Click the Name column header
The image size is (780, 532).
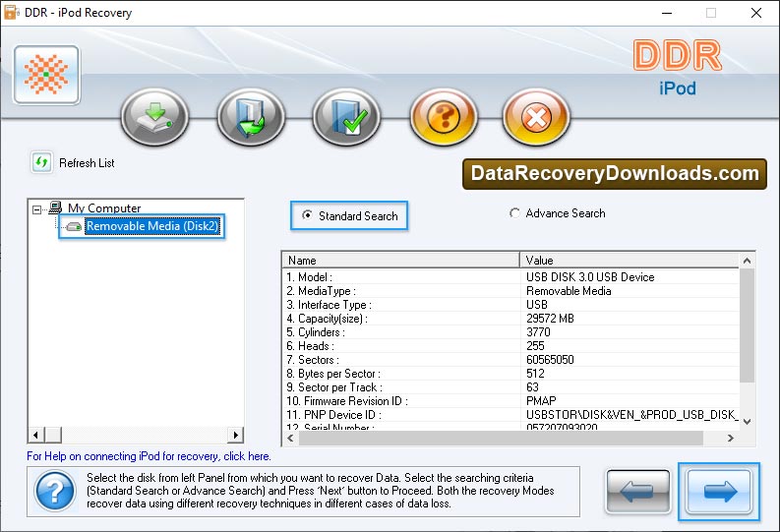(401, 260)
